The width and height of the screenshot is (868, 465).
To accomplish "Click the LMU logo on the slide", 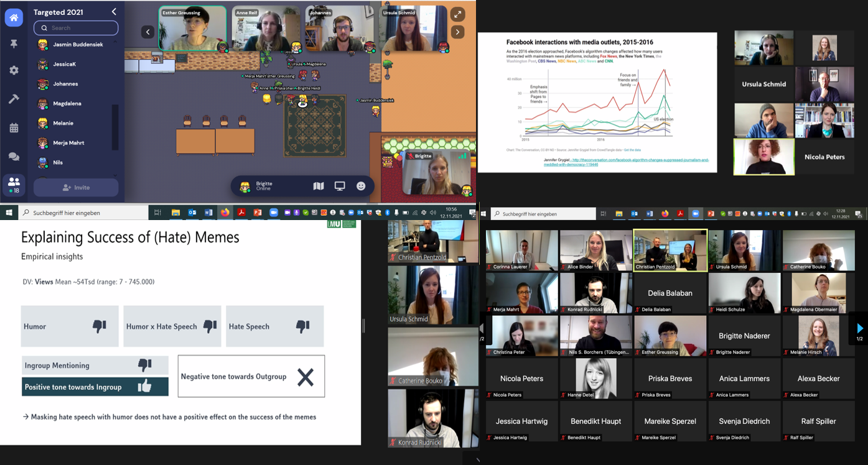I will tap(342, 224).
